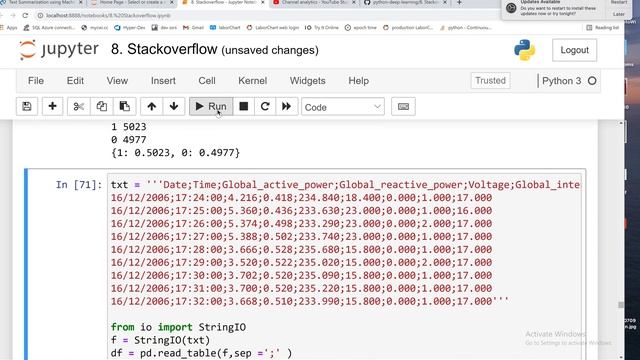The width and height of the screenshot is (640, 360).
Task: Move selected cell down arrow
Action: pyautogui.click(x=174, y=107)
